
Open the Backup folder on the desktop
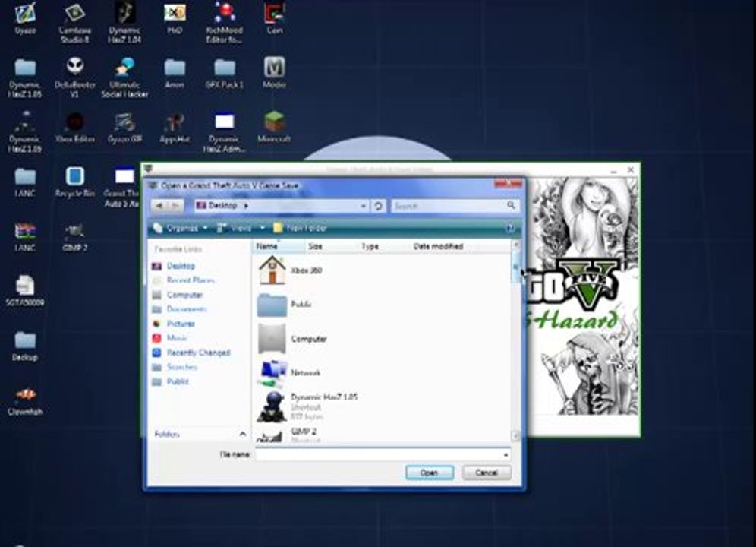[25, 346]
